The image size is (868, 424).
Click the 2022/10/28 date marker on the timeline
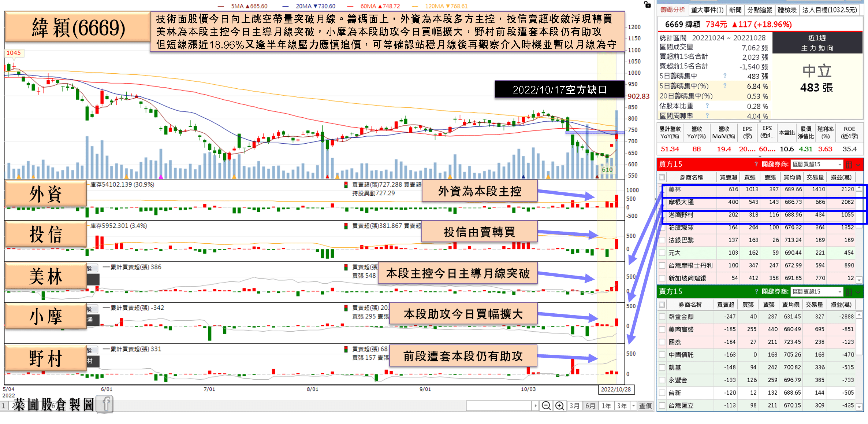pos(616,389)
